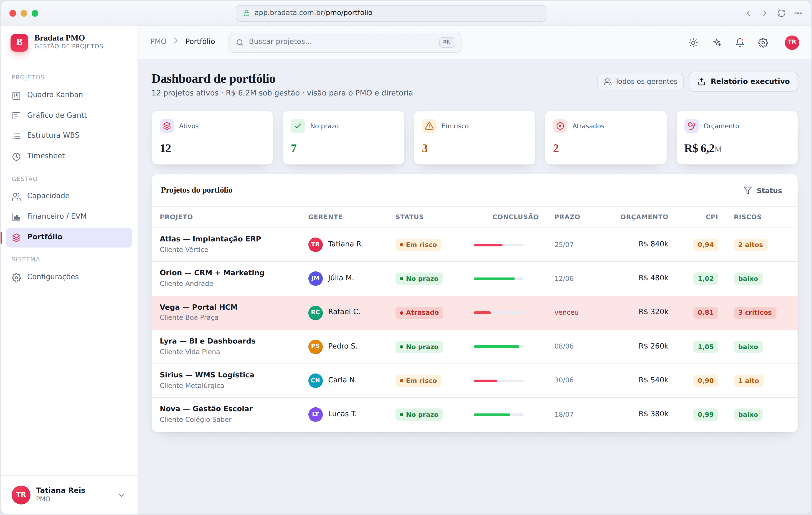812x515 pixels.
Task: Click the R$ 540k budget cell
Action: pyautogui.click(x=653, y=380)
